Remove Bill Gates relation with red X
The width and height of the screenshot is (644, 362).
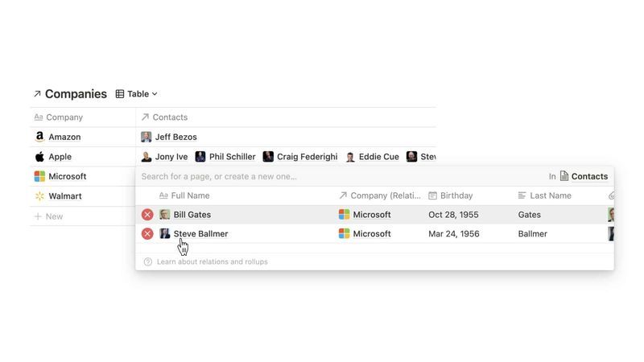click(147, 215)
